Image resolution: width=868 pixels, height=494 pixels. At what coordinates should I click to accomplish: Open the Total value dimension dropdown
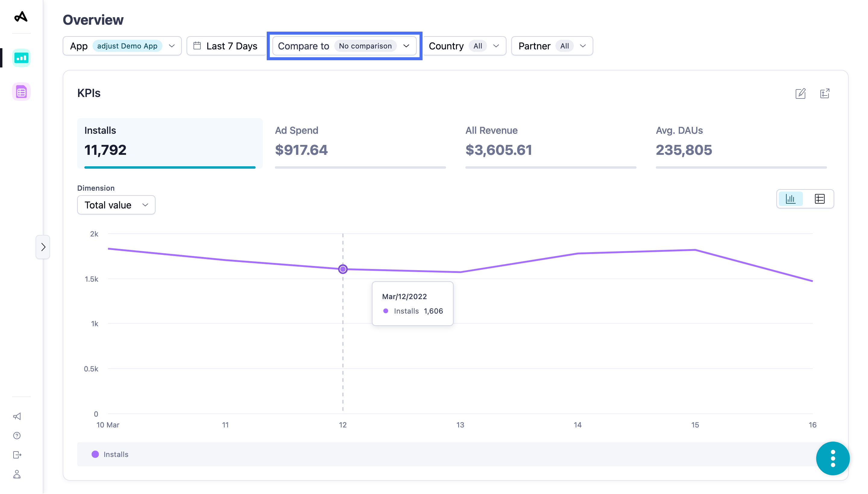tap(116, 205)
